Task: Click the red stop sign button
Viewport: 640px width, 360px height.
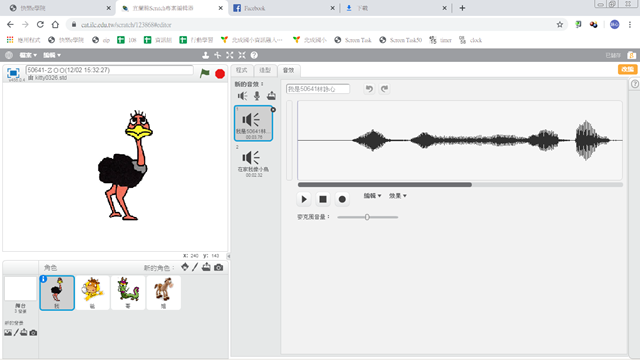Action: pyautogui.click(x=220, y=74)
